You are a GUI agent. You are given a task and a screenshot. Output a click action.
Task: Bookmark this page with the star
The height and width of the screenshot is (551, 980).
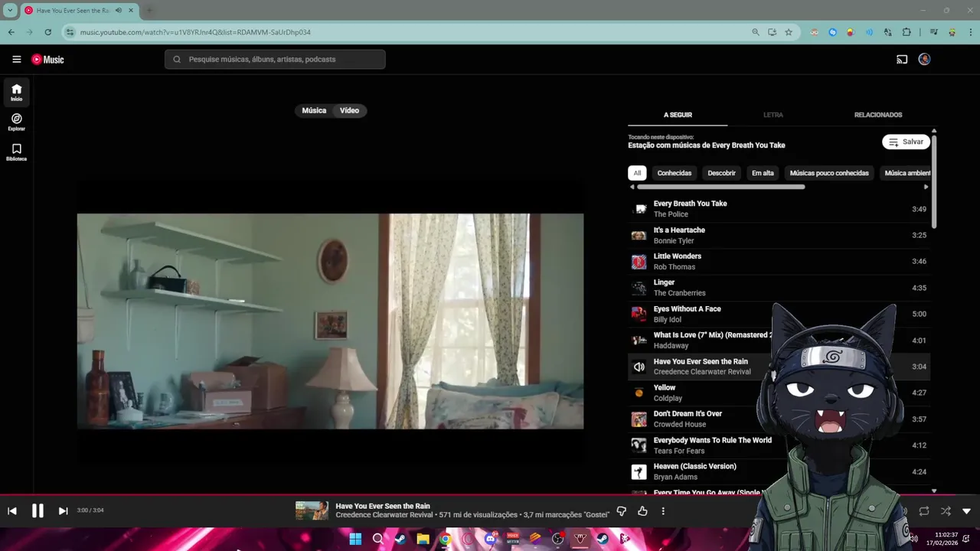tap(789, 32)
